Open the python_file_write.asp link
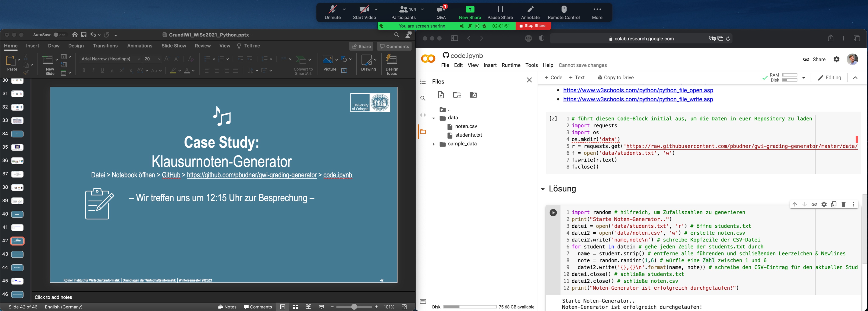The image size is (868, 311). pos(638,99)
